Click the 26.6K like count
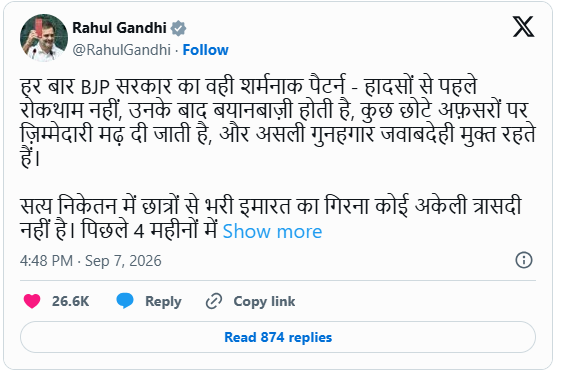 pos(70,301)
